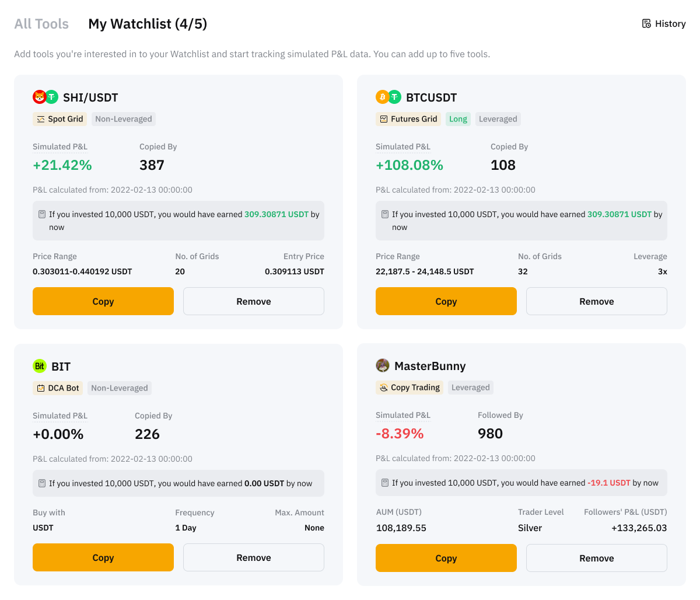The width and height of the screenshot is (700, 600).
Task: Click the Futures Grid tag on BTCUSDT
Action: 408,119
